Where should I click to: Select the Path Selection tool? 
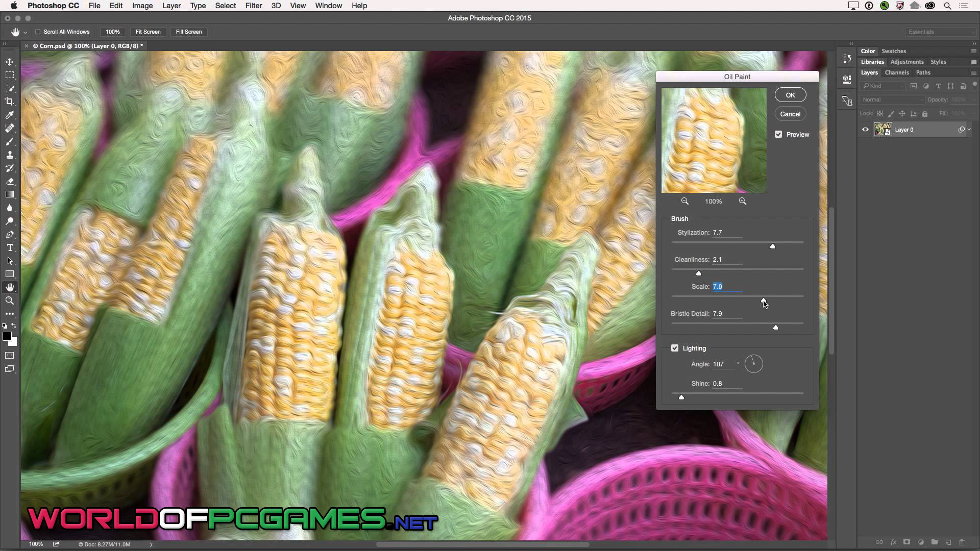10,261
